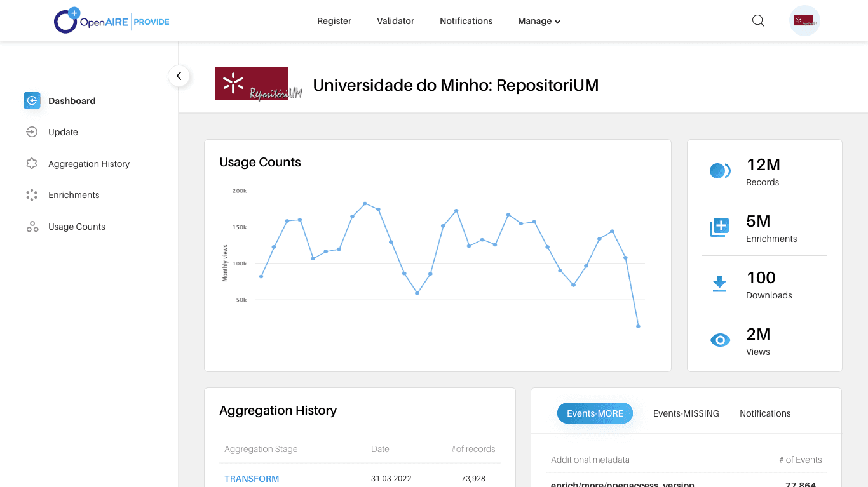Click the Enrichments plus-stack icon
The height and width of the screenshot is (487, 868).
(719, 227)
